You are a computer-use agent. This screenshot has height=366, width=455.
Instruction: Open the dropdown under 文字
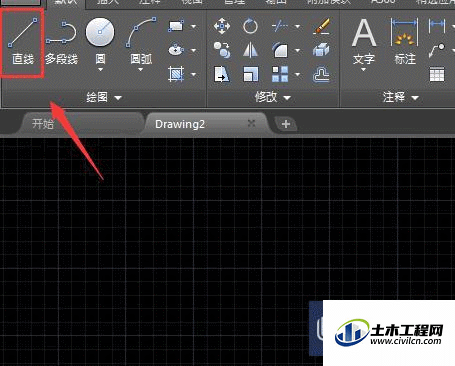(364, 70)
